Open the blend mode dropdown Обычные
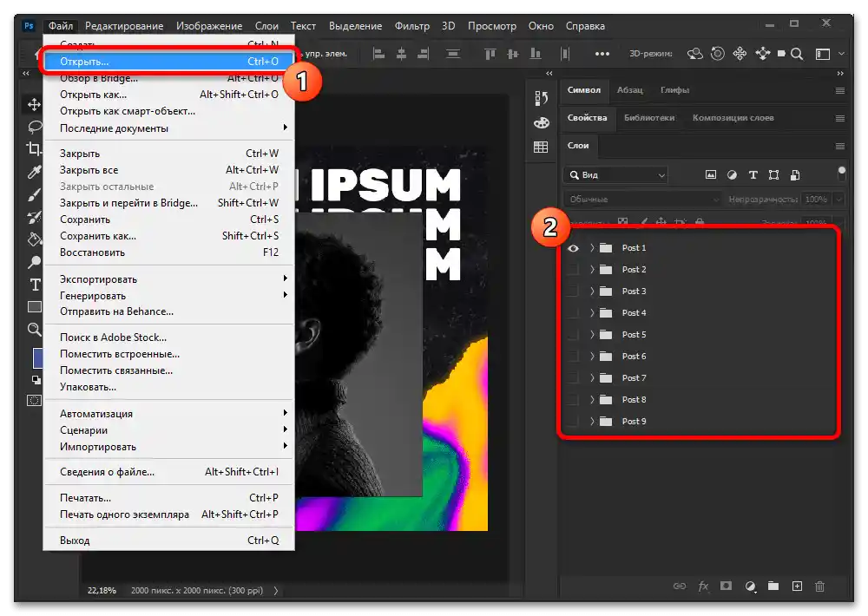Image resolution: width=868 pixels, height=616 pixels. (643, 200)
